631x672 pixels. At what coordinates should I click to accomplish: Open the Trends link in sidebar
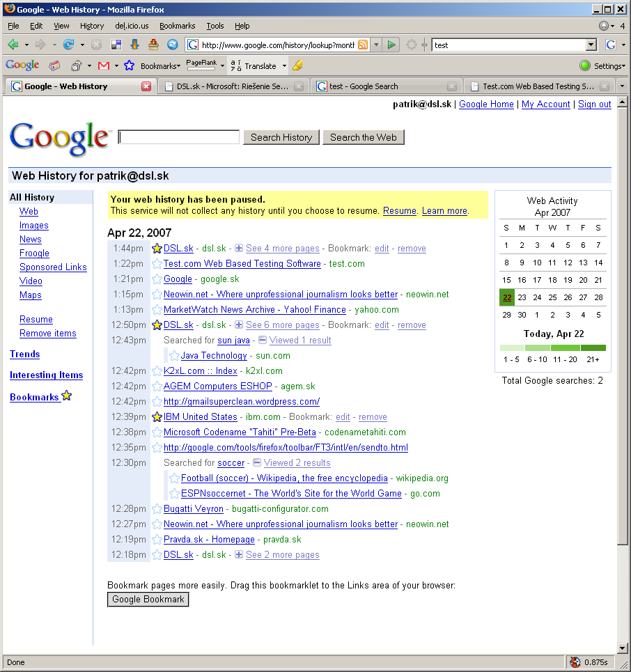point(25,354)
